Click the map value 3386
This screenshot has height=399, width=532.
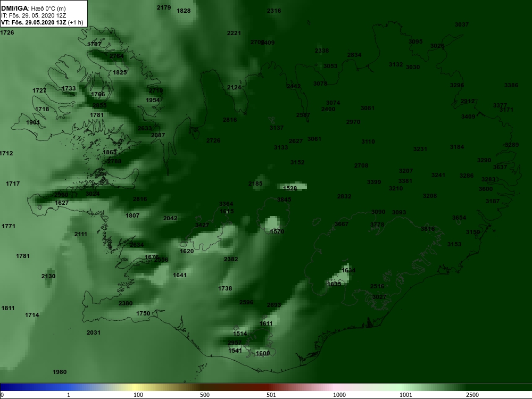pos(511,86)
